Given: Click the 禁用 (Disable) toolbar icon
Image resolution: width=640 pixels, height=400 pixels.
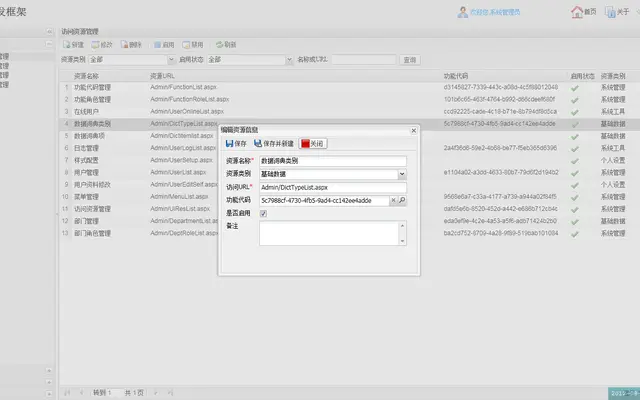Looking at the screenshot, I should [187, 45].
